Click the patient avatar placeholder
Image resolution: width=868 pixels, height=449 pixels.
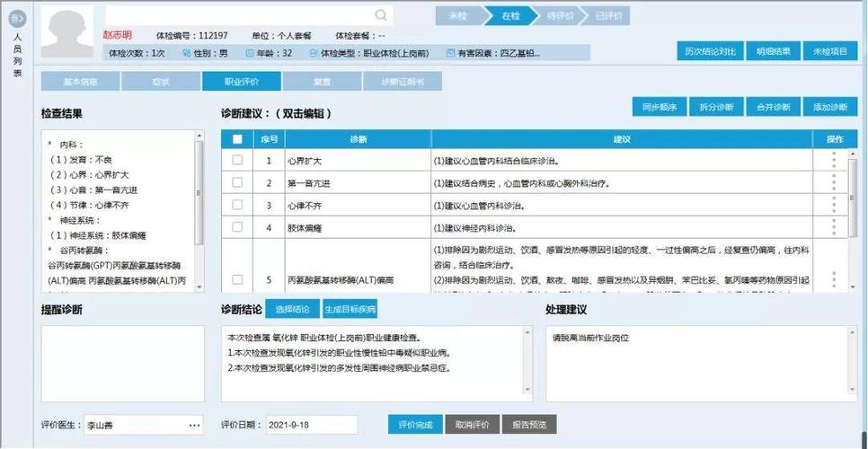click(67, 32)
